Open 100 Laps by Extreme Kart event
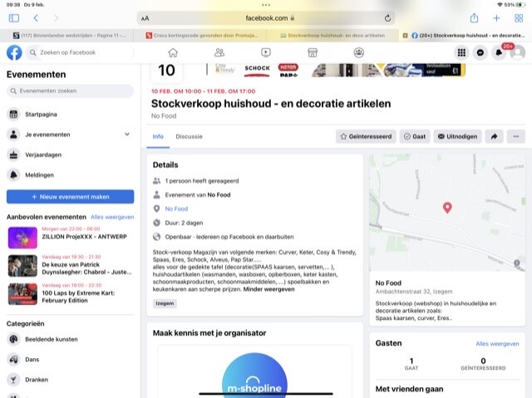The width and height of the screenshot is (532, 398). coord(70,294)
